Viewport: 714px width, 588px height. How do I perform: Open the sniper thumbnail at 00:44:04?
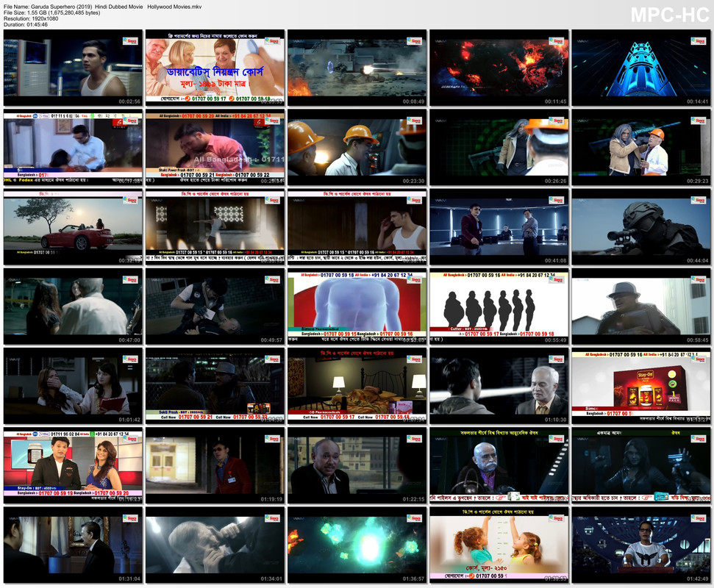click(x=640, y=226)
